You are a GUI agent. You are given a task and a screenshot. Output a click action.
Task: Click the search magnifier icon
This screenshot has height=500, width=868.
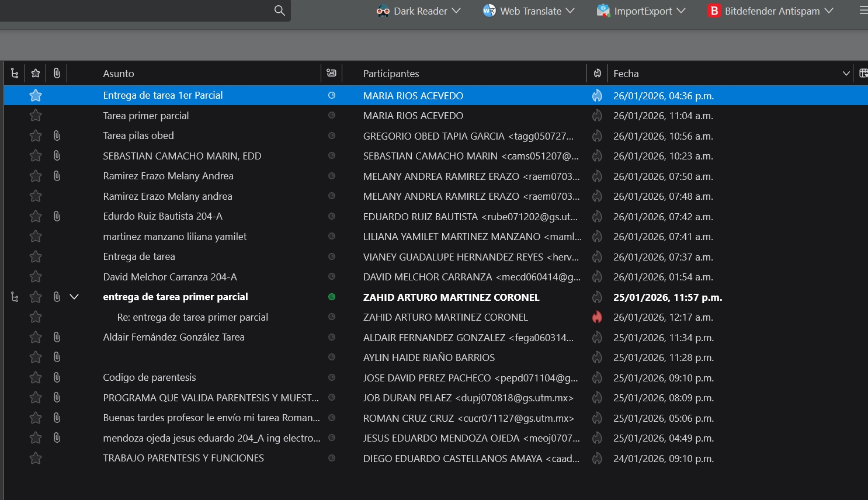(x=279, y=11)
